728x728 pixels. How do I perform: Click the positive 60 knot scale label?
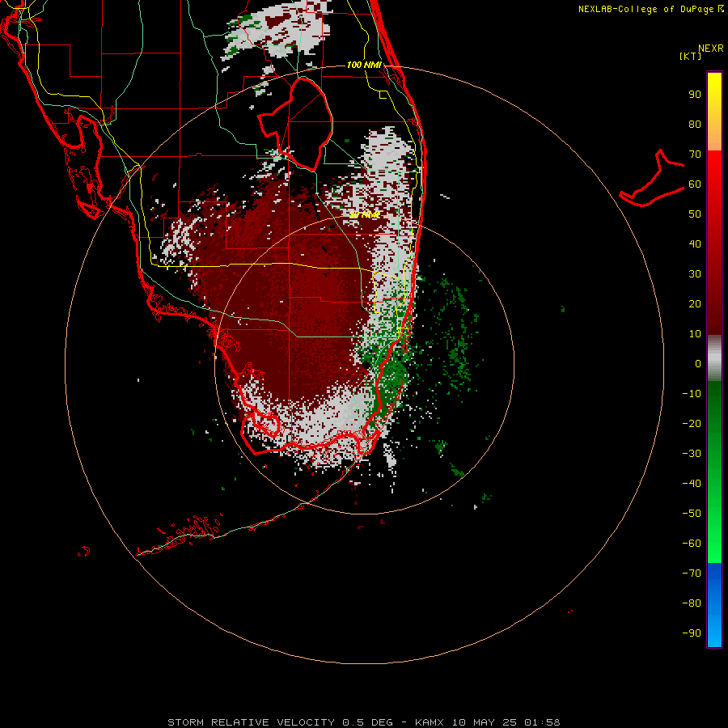pos(695,184)
